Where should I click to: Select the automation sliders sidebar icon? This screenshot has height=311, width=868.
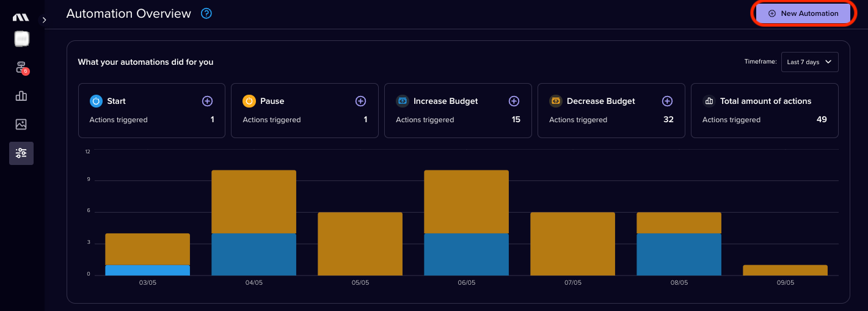[x=21, y=153]
